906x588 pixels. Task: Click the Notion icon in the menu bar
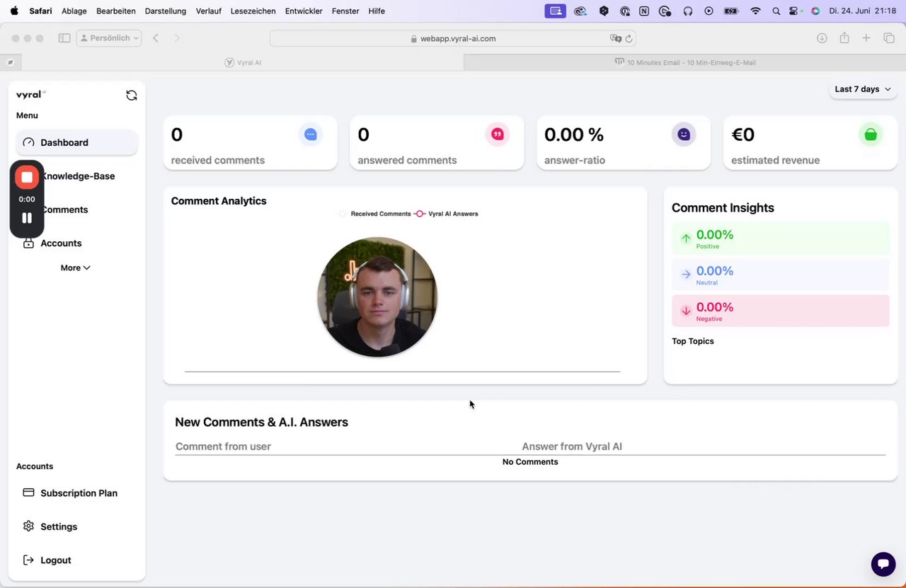coord(644,11)
